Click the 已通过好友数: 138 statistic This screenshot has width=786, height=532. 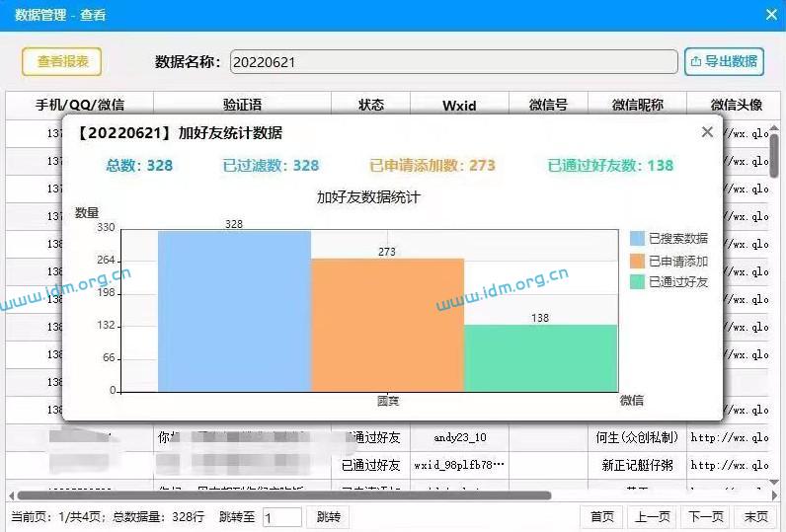click(610, 165)
